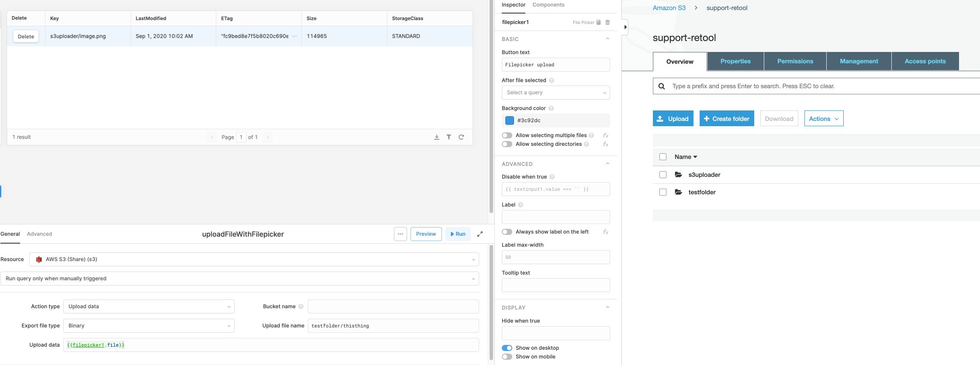Open the help icon for Background color
Image resolution: width=980 pixels, height=365 pixels.
551,108
